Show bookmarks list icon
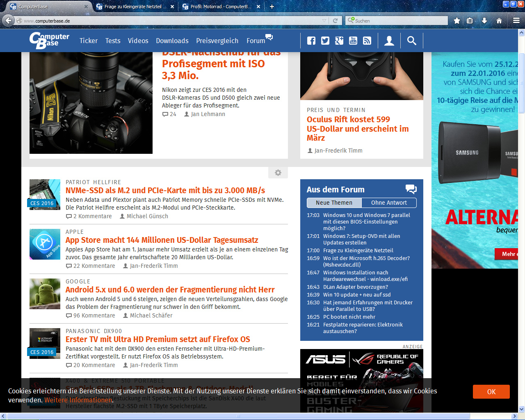 pos(470,21)
